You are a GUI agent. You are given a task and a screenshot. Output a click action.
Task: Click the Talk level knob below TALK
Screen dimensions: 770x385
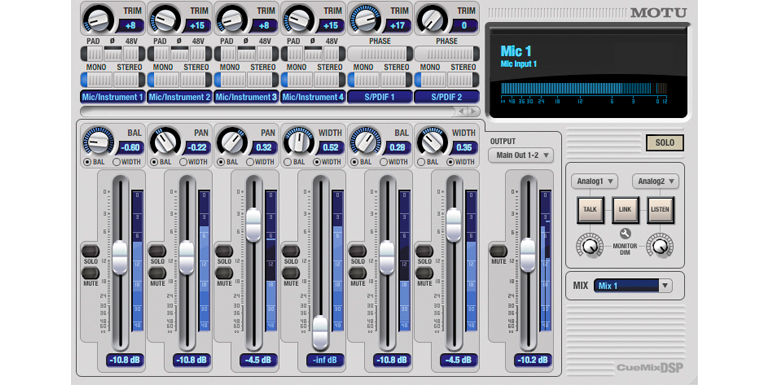tap(590, 245)
